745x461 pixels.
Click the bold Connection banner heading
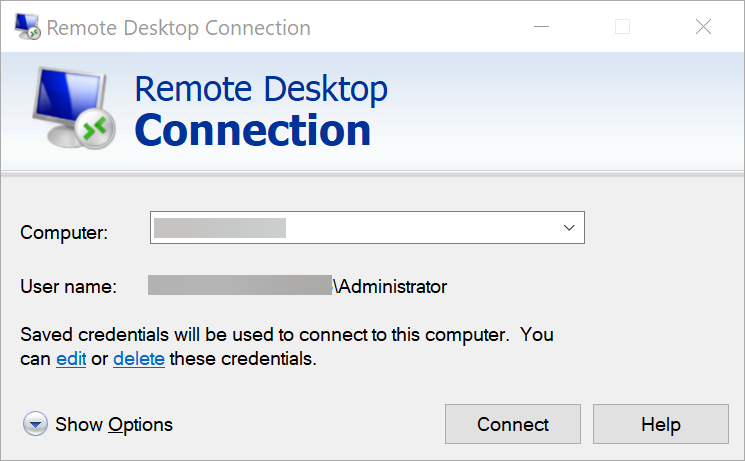pos(252,130)
